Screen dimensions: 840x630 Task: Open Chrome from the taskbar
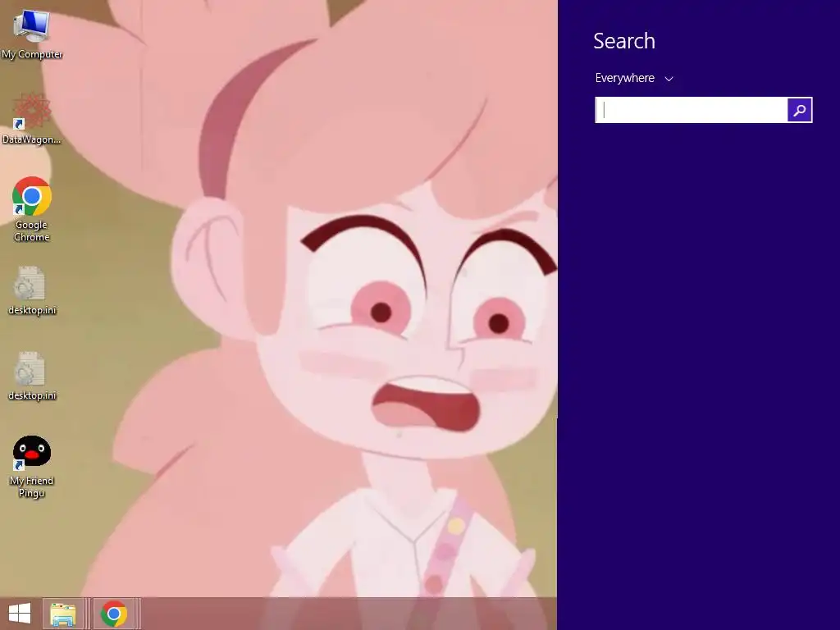[x=114, y=614]
